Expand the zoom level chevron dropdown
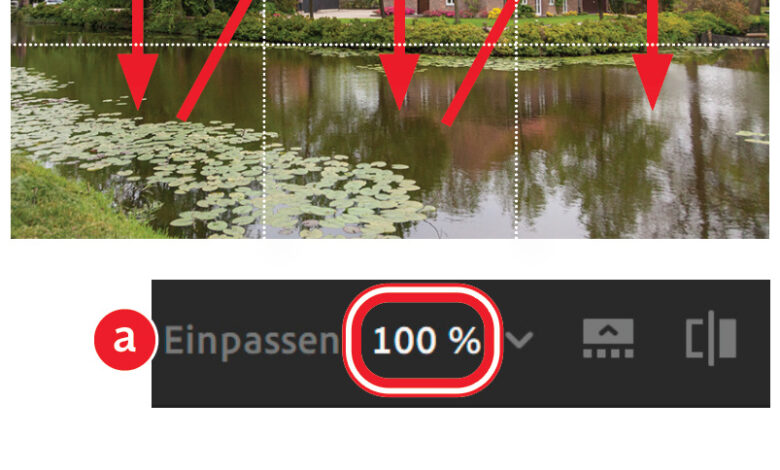This screenshot has height=470, width=780. (519, 340)
